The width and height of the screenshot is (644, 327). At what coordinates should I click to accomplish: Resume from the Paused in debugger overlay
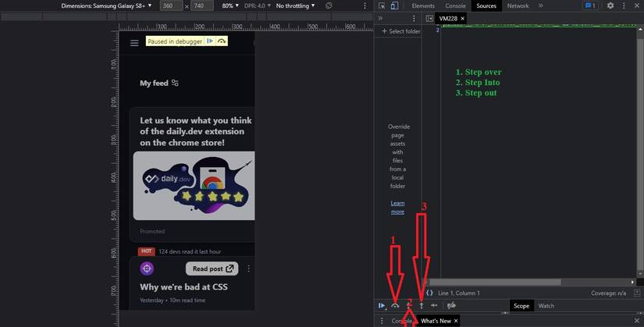209,41
